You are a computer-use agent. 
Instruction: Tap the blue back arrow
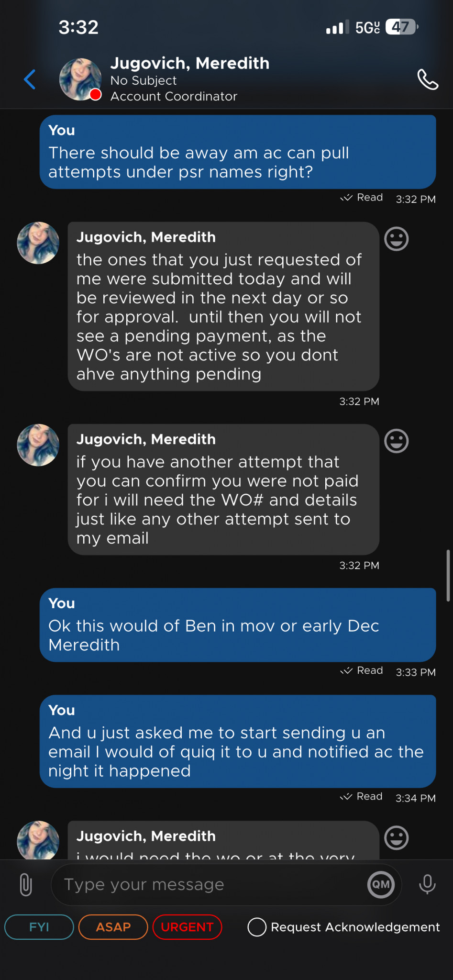(30, 79)
